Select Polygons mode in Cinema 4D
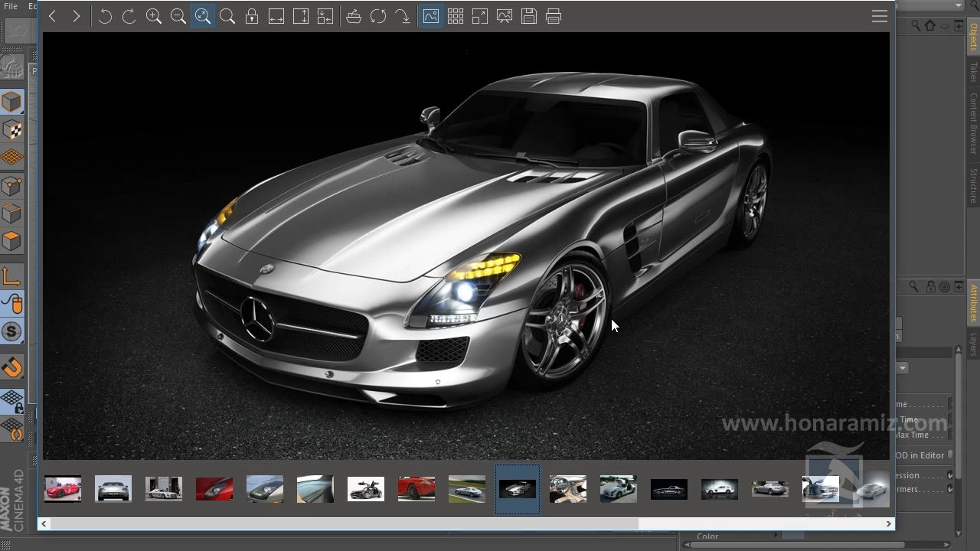This screenshot has height=551, width=980. tap(11, 242)
